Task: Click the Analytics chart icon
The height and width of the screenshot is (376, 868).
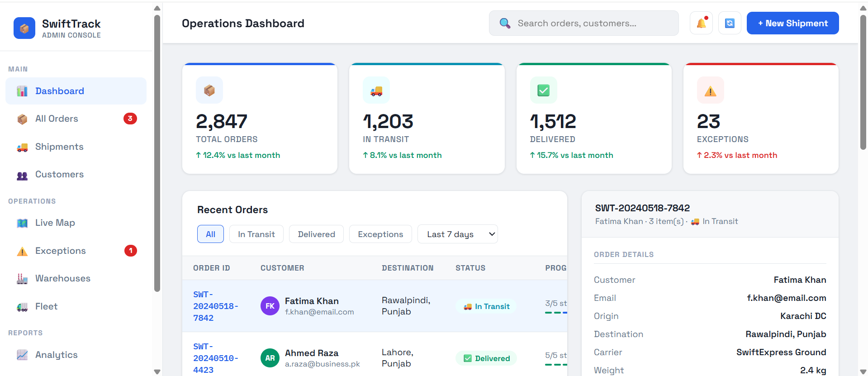Action: [x=22, y=355]
